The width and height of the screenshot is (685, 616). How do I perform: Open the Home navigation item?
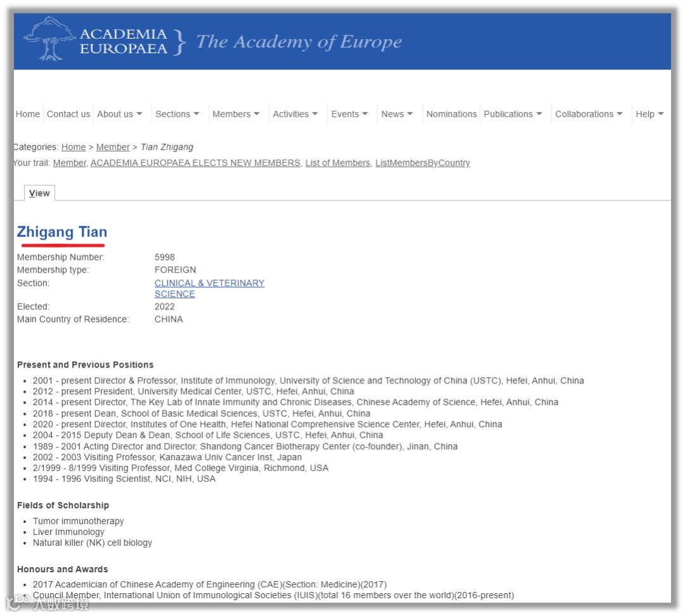28,114
